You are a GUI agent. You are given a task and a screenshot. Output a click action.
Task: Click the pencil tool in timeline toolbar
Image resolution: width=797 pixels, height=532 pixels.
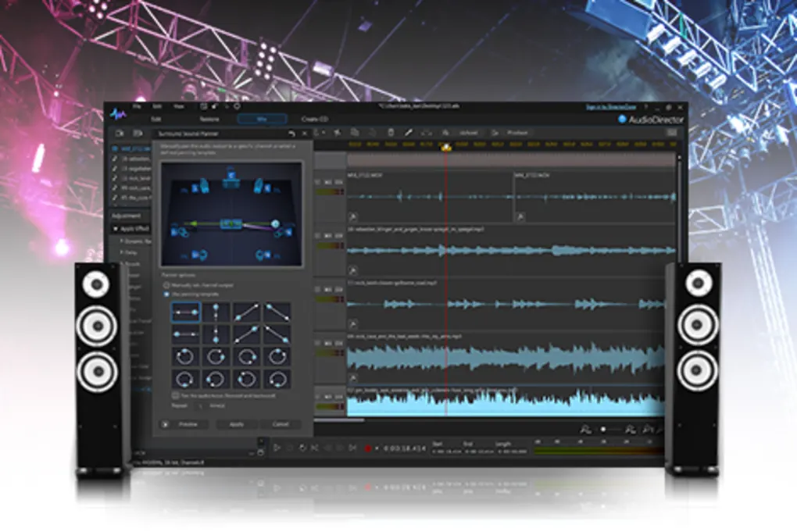pyautogui.click(x=408, y=133)
